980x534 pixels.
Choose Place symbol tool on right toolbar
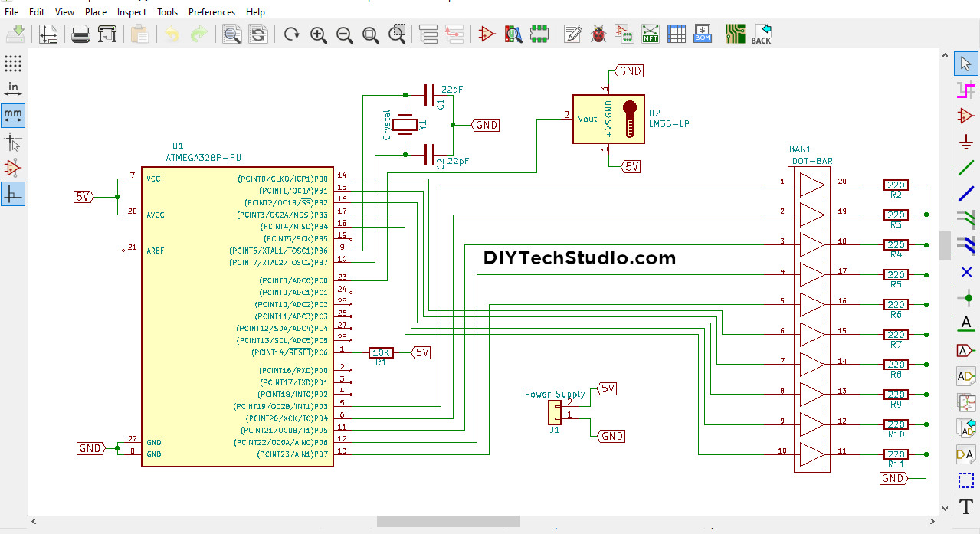(966, 116)
